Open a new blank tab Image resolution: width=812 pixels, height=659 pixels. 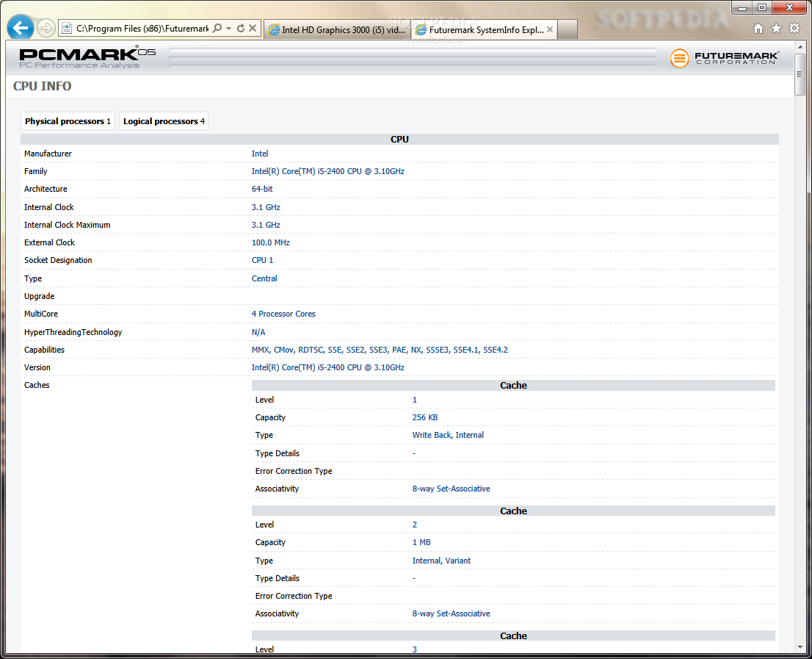point(568,29)
